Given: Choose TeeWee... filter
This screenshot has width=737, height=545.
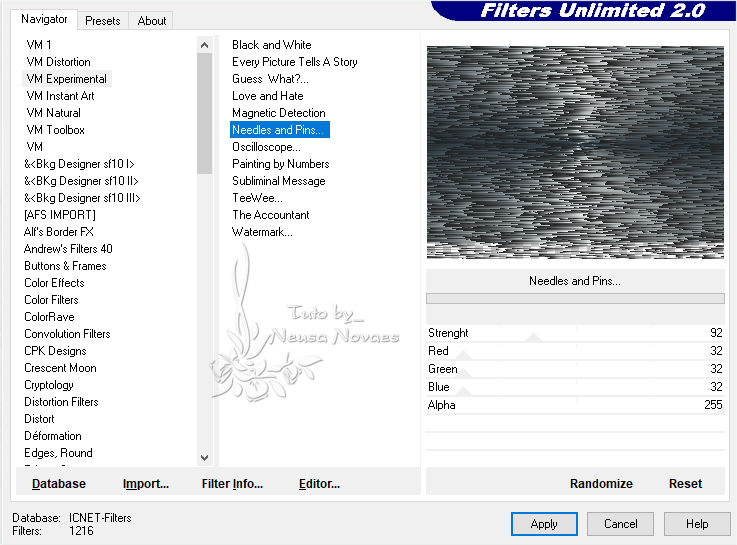Looking at the screenshot, I should [x=257, y=198].
